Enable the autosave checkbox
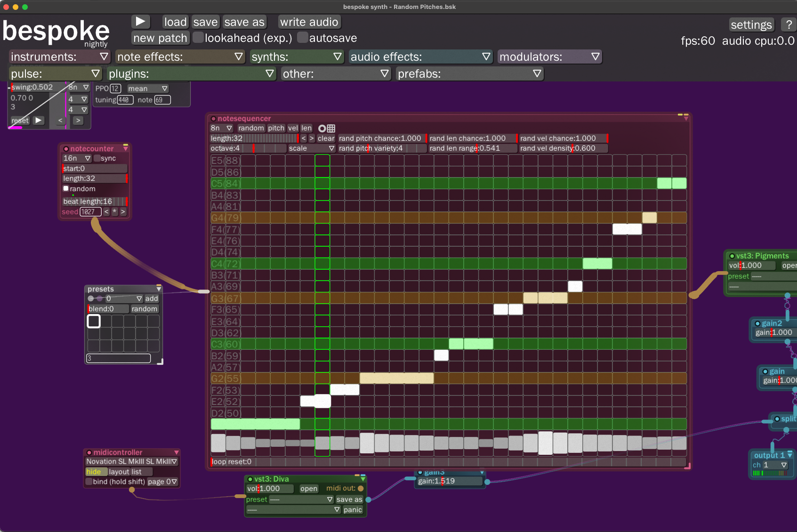The image size is (797, 532). pos(303,37)
